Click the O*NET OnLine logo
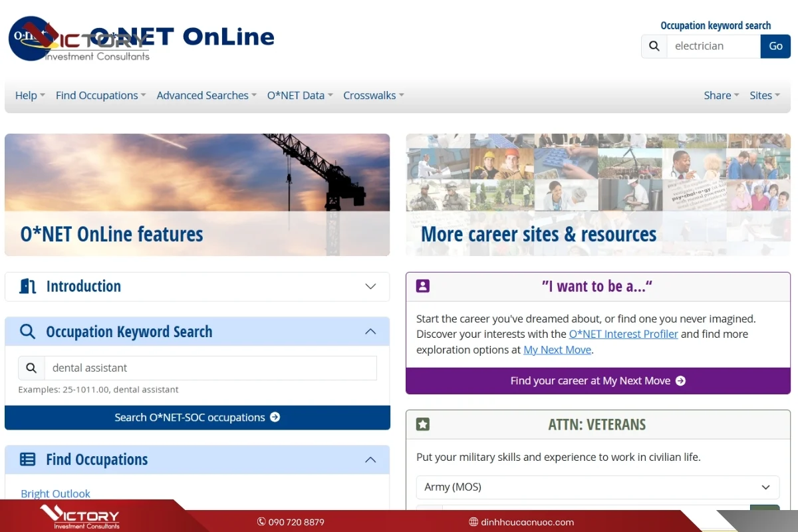The width and height of the screenshot is (798, 532). click(142, 38)
